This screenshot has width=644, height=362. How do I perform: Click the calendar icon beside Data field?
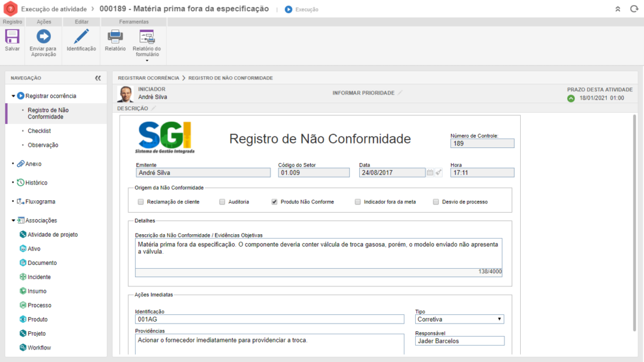click(x=430, y=173)
